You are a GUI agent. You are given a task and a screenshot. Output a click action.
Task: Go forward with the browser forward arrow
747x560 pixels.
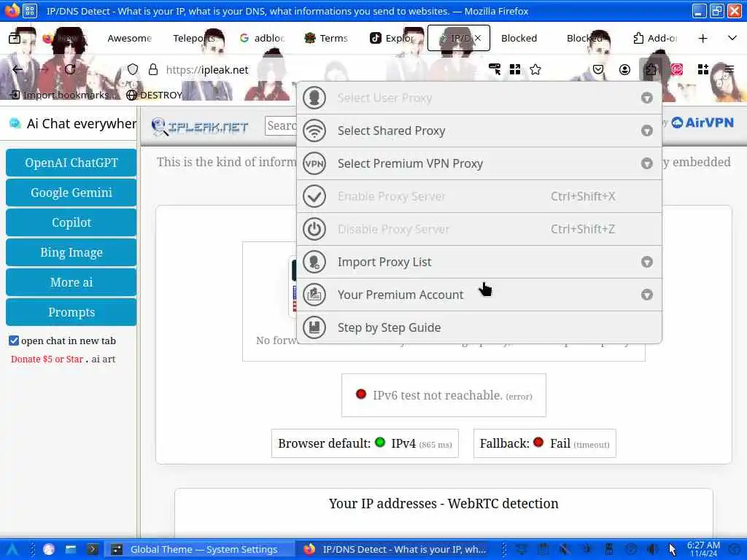[44, 69]
